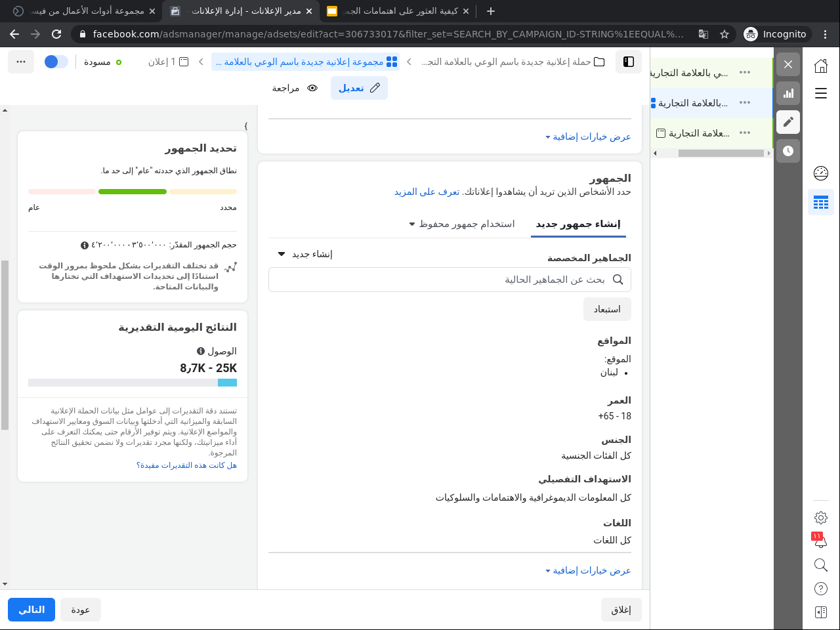
Task: Click the tree panel horizontal scrollbar thumb
Action: point(721,154)
